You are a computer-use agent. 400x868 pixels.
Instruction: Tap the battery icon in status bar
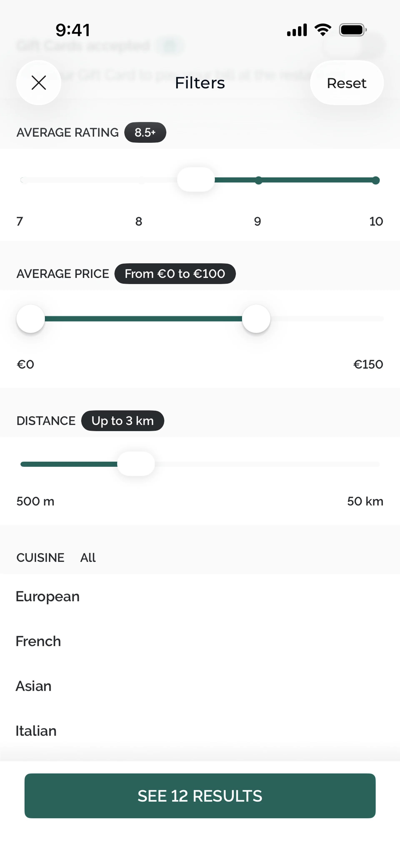pos(353,30)
